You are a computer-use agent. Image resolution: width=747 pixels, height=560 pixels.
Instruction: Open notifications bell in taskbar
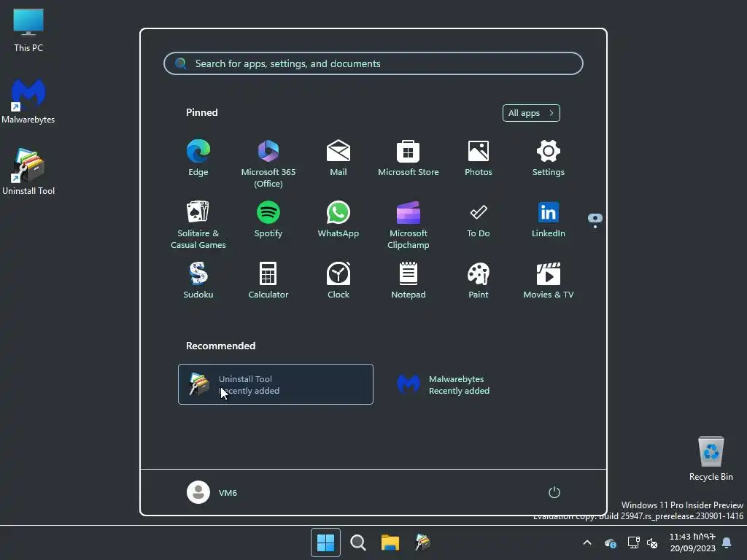[x=727, y=542]
